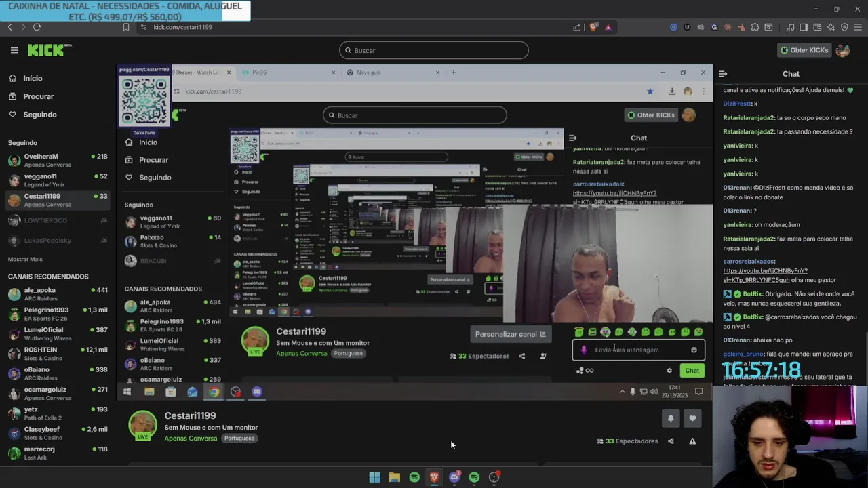Toggle channel notifications bell
868x488 pixels.
(x=671, y=418)
